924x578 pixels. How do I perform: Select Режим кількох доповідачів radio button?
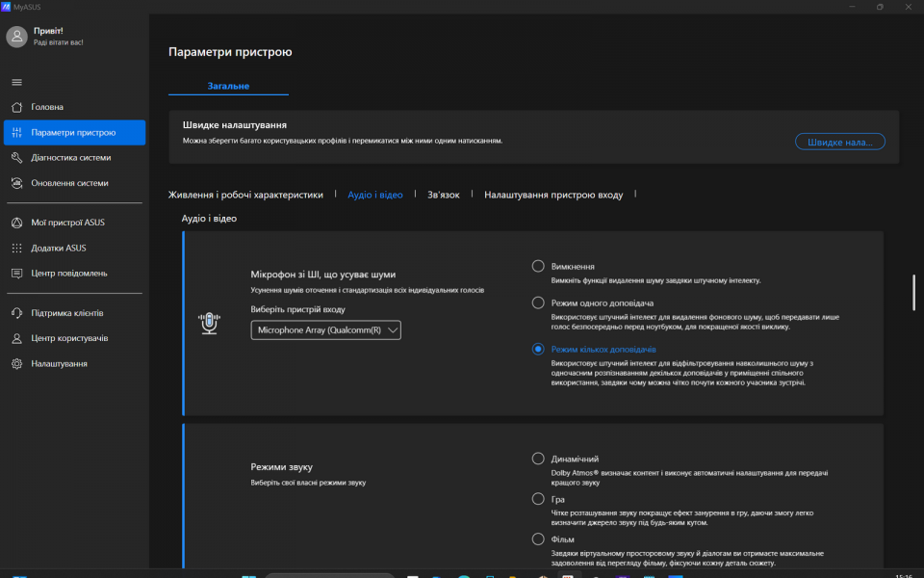538,349
